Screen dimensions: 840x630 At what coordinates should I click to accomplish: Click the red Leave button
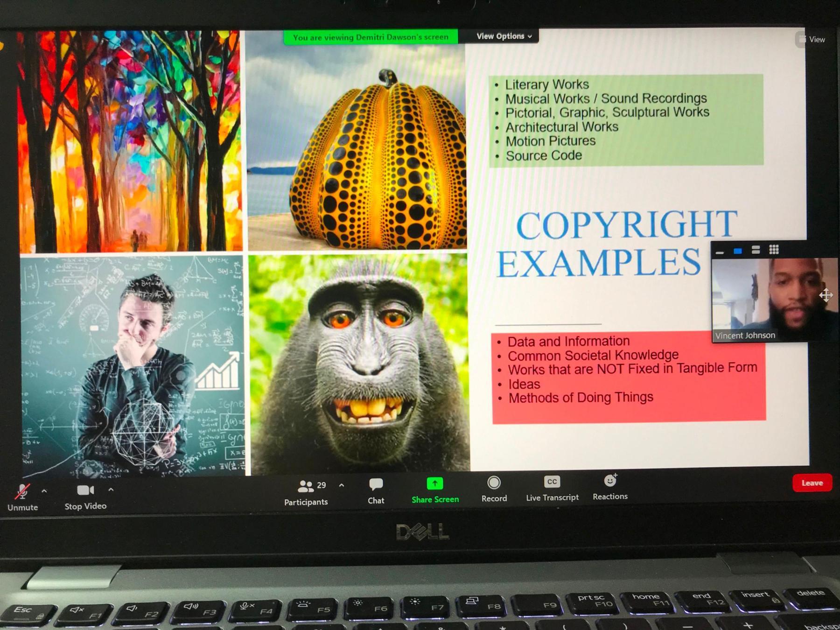tap(812, 483)
